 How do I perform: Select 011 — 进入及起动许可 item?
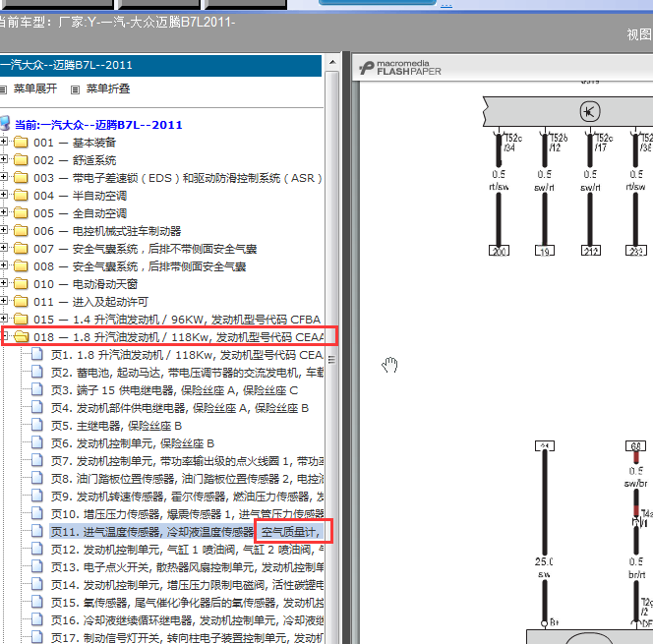pyautogui.click(x=90, y=302)
